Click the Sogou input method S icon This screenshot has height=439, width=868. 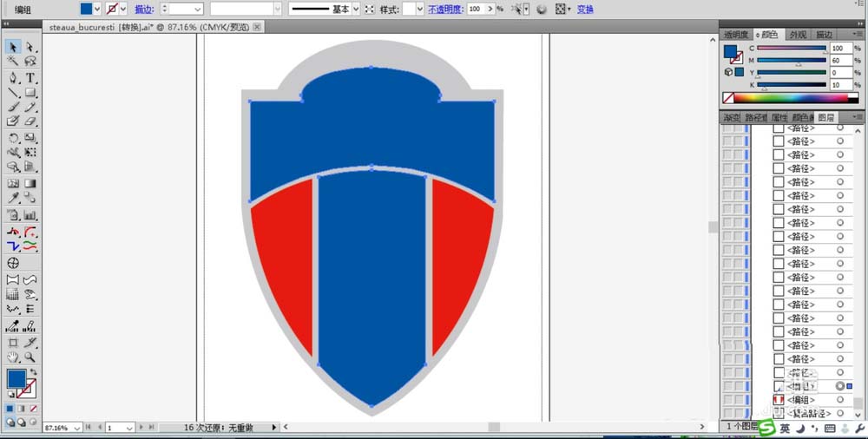[766, 428]
